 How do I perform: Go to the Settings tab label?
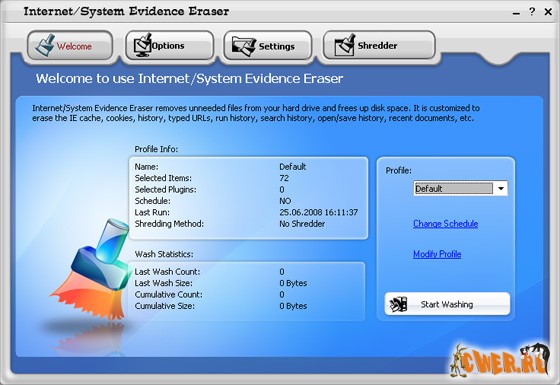click(x=277, y=46)
